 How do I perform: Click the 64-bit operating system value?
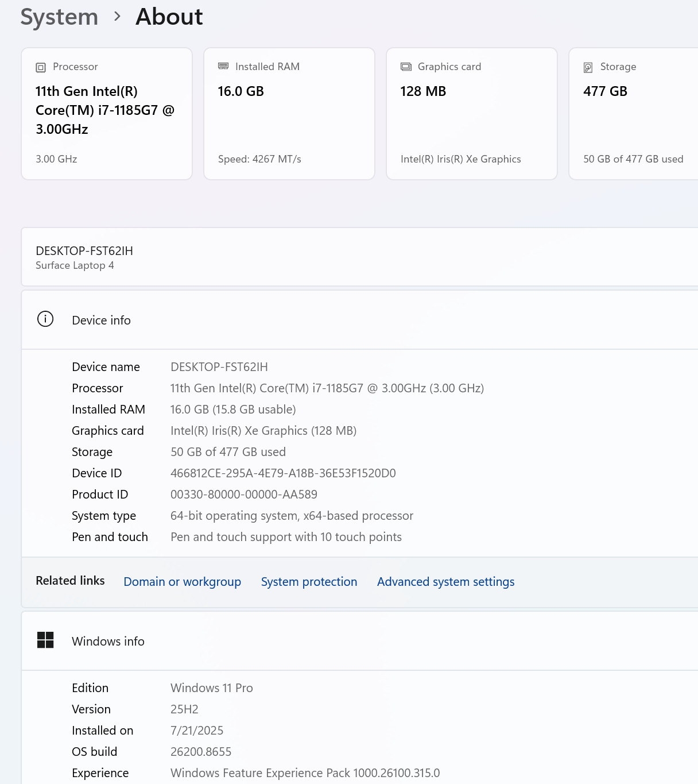[292, 516]
